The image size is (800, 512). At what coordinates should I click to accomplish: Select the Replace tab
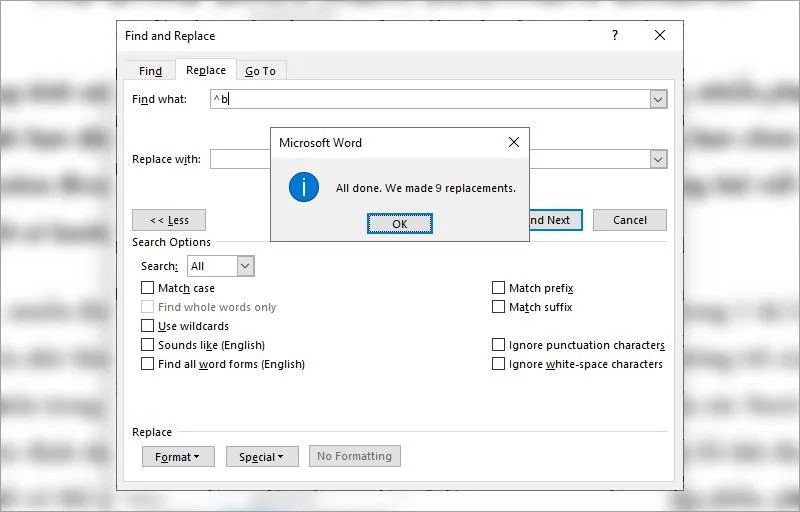206,70
